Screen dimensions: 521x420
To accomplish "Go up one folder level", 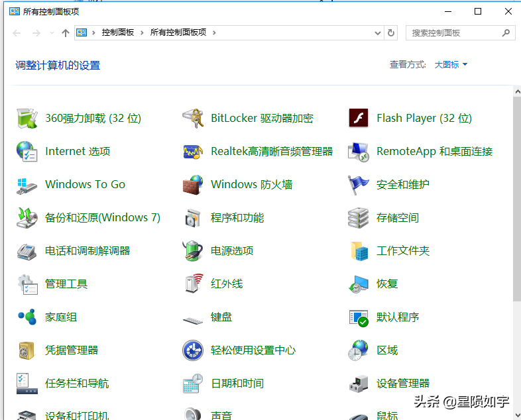I will pos(66,33).
